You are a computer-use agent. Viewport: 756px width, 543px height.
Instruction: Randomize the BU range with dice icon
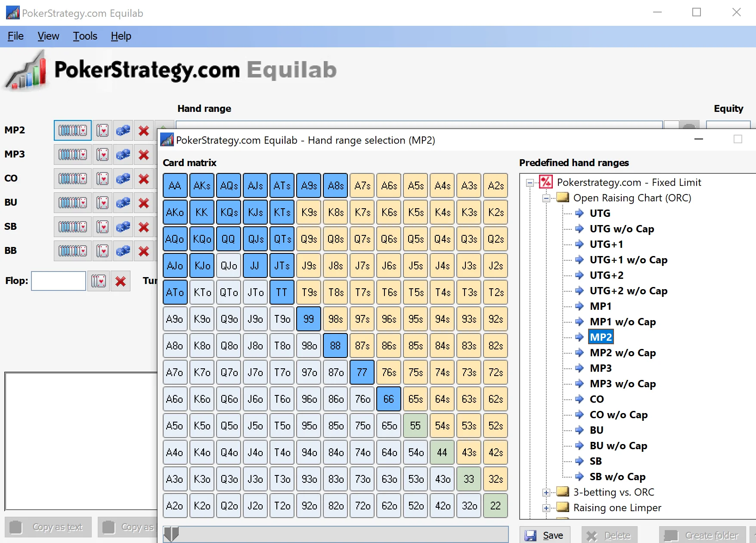click(123, 203)
